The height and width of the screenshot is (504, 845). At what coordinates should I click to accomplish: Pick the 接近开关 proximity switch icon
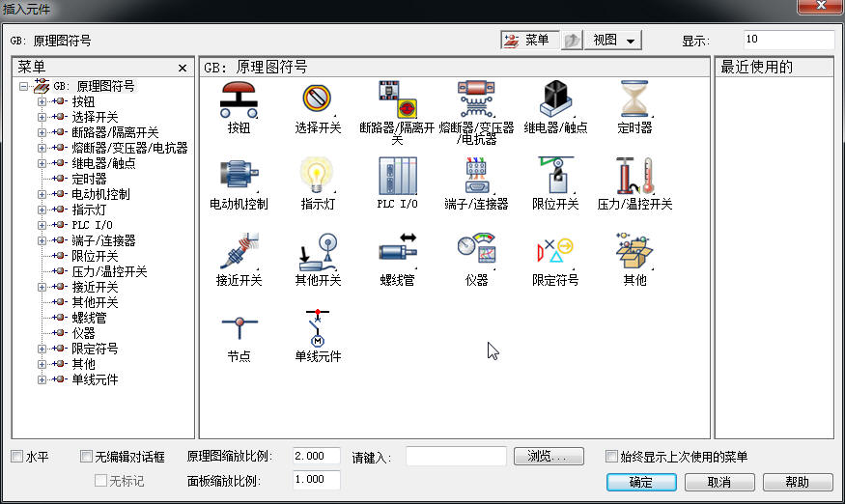point(239,252)
